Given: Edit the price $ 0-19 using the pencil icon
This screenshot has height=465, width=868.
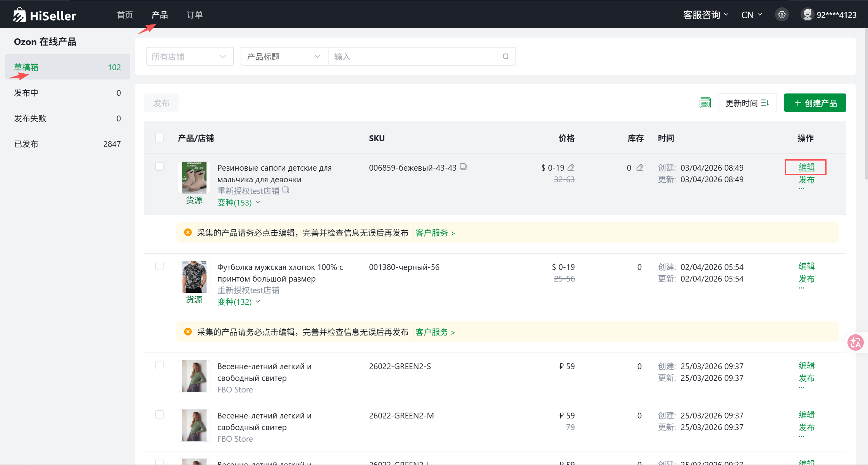Looking at the screenshot, I should (571, 168).
